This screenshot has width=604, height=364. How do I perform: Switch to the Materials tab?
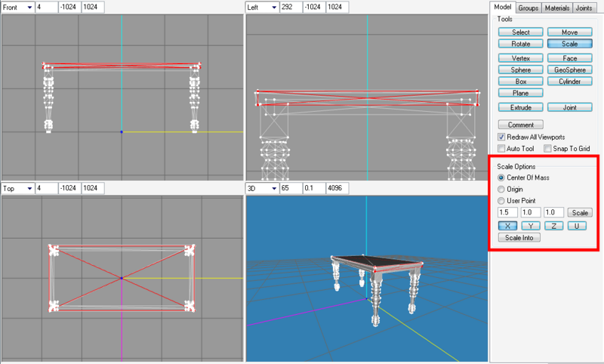pos(556,8)
